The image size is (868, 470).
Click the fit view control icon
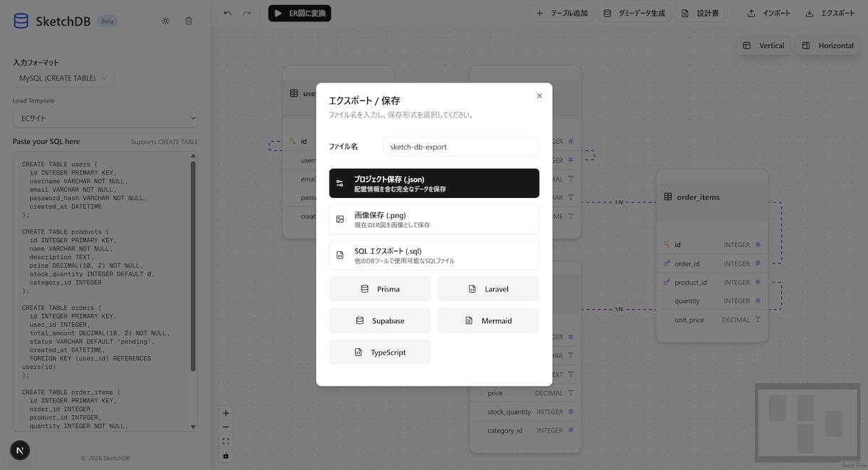[226, 442]
